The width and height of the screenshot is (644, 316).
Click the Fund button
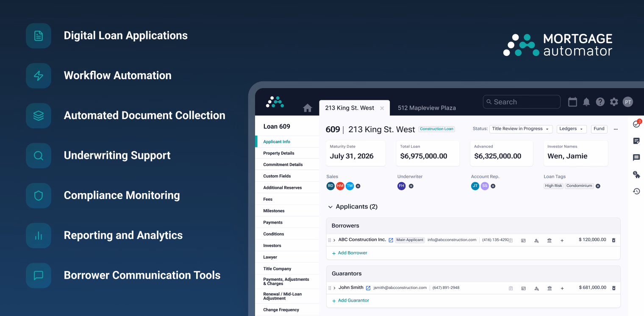tap(599, 129)
